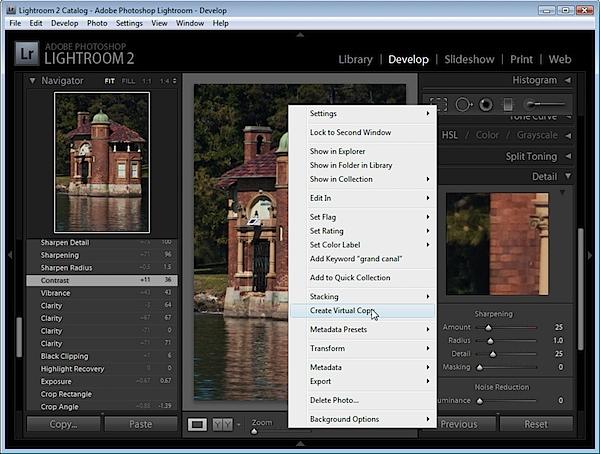Click the Copy... button

coord(64,424)
